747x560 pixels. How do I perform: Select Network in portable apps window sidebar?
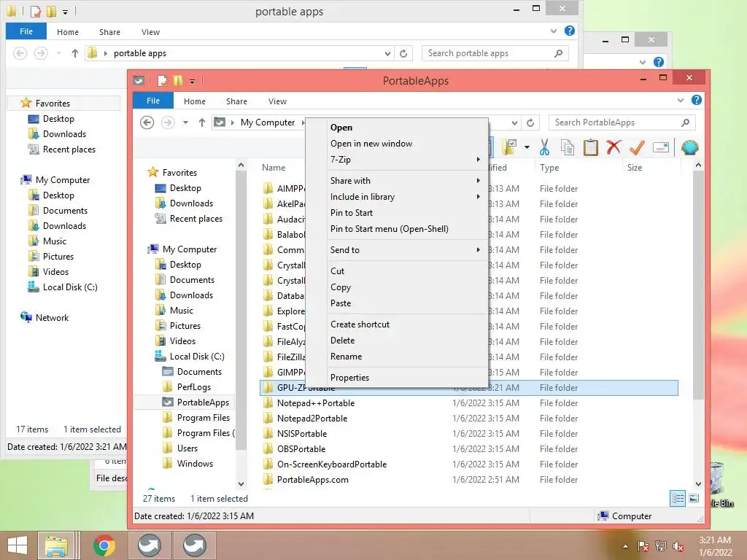[52, 318]
